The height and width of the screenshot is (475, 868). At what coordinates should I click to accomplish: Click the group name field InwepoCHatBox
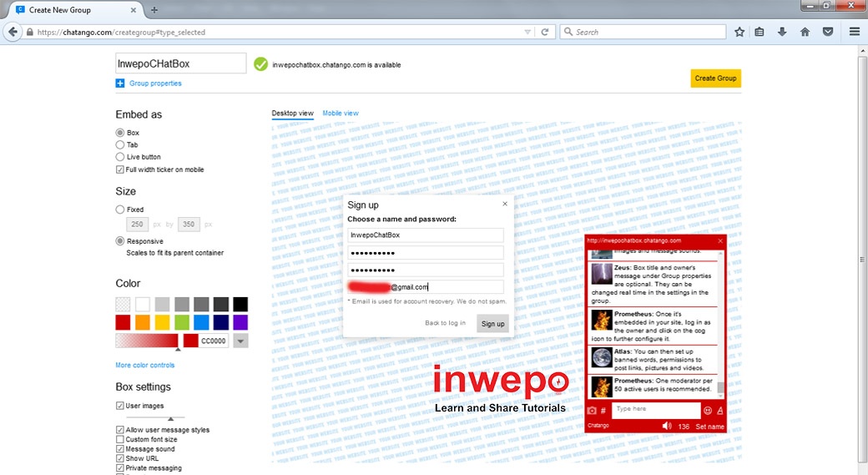click(180, 63)
